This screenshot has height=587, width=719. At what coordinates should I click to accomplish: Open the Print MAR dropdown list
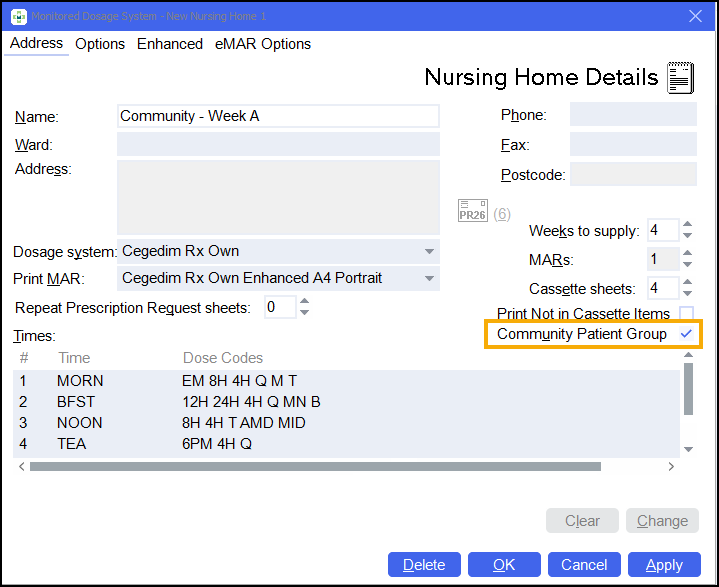(x=429, y=278)
